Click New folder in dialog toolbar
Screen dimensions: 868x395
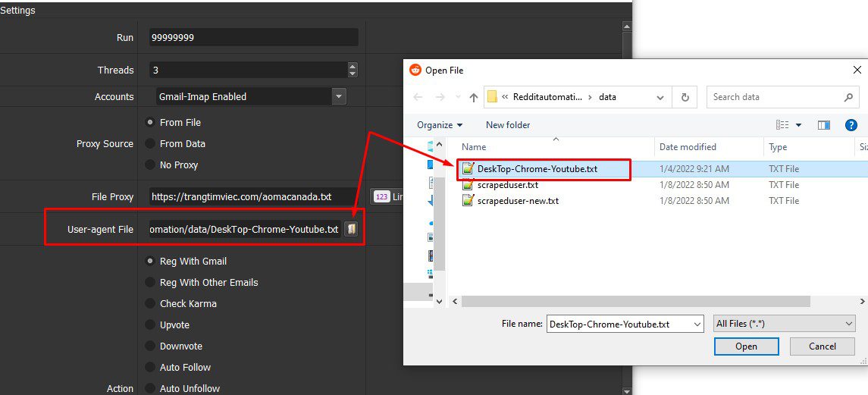click(508, 125)
